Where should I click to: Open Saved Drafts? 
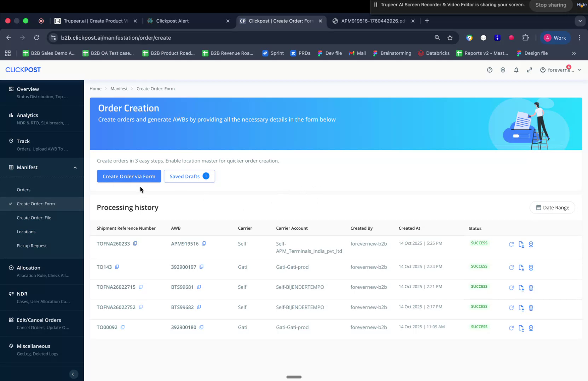pyautogui.click(x=185, y=176)
